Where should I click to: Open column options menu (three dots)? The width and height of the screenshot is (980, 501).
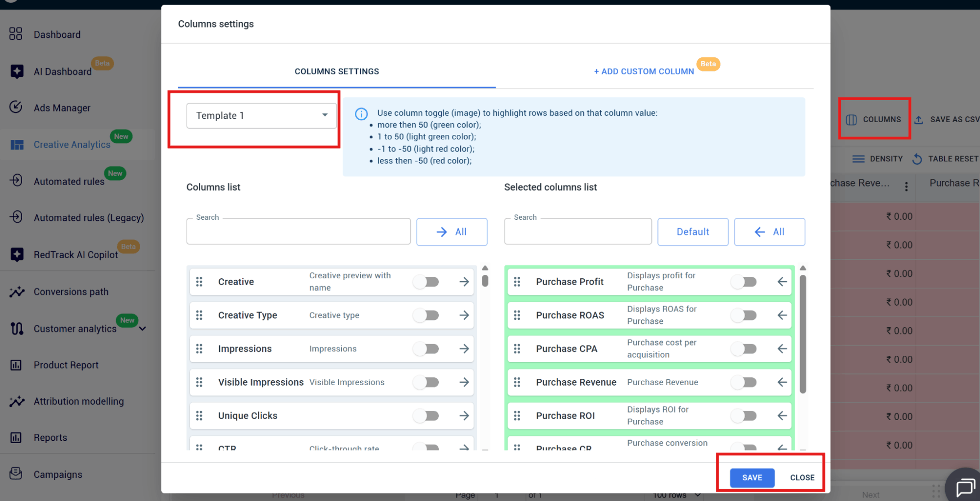tap(906, 186)
